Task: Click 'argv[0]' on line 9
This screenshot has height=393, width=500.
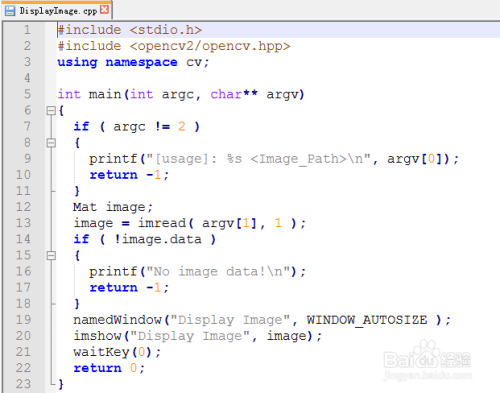Action: (415, 159)
